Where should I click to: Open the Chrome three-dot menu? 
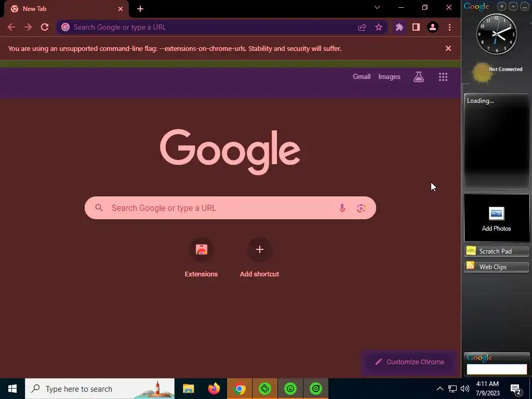point(449,27)
